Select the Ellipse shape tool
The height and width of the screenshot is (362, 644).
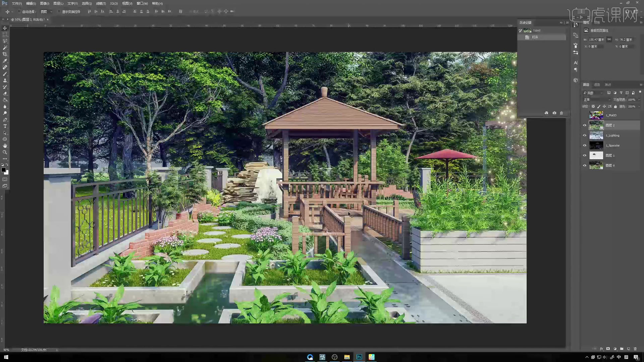(x=5, y=139)
